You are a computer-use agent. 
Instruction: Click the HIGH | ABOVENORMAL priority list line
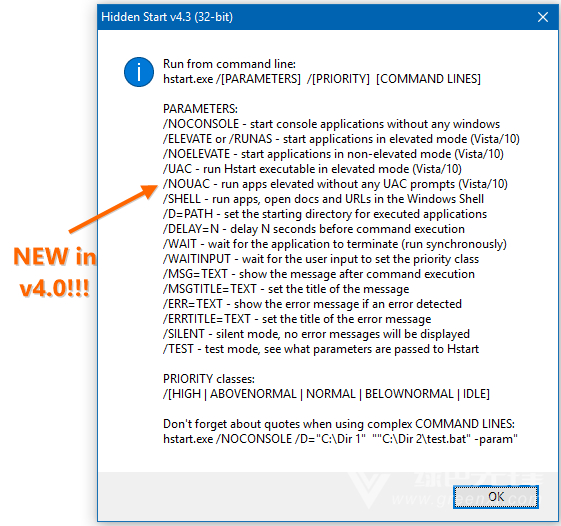326,394
